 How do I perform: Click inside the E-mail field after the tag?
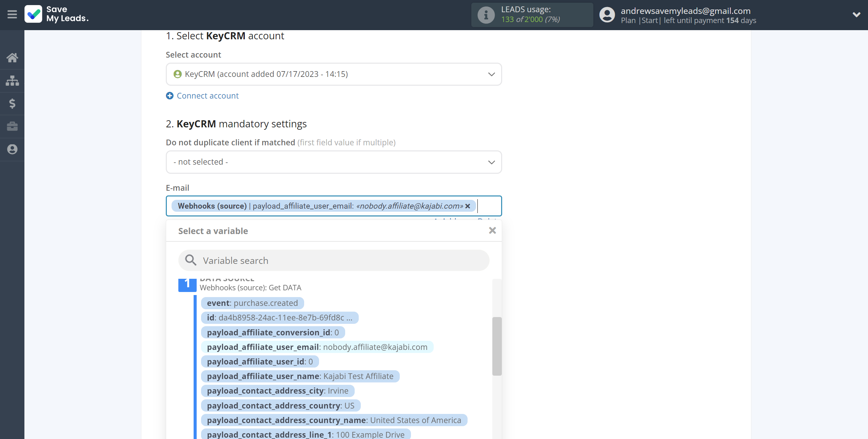tap(488, 206)
